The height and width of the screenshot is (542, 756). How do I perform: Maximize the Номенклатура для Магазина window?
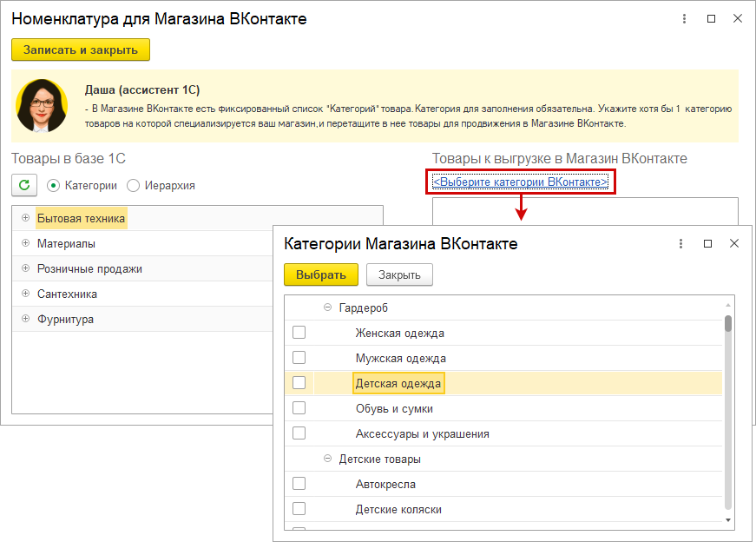pyautogui.click(x=711, y=19)
